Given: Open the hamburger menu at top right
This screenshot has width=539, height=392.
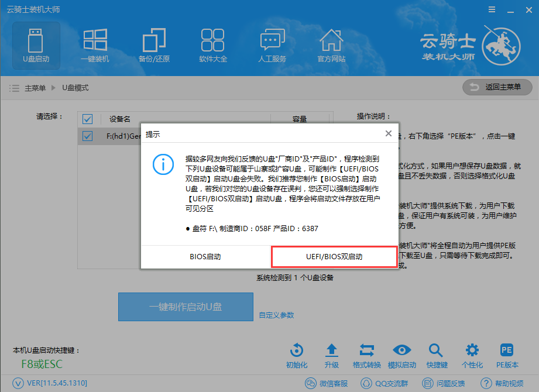Looking at the screenshot, I should [491, 9].
